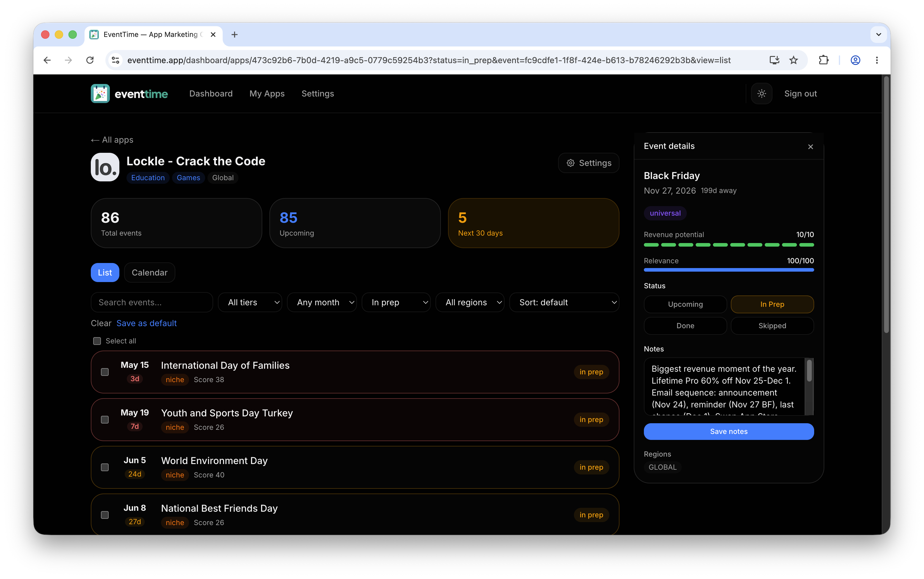Click the Games category tag
The image size is (924, 579).
click(188, 178)
